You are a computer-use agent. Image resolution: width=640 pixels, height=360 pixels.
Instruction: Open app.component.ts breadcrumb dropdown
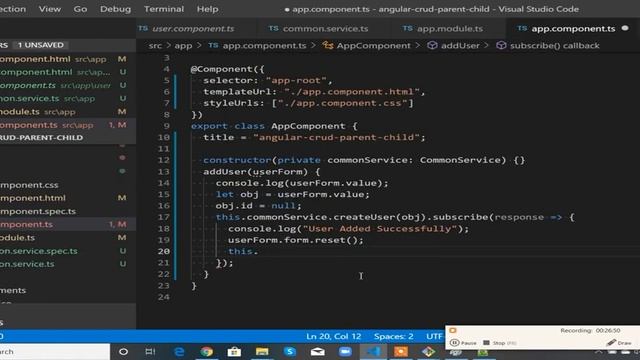tap(264, 45)
